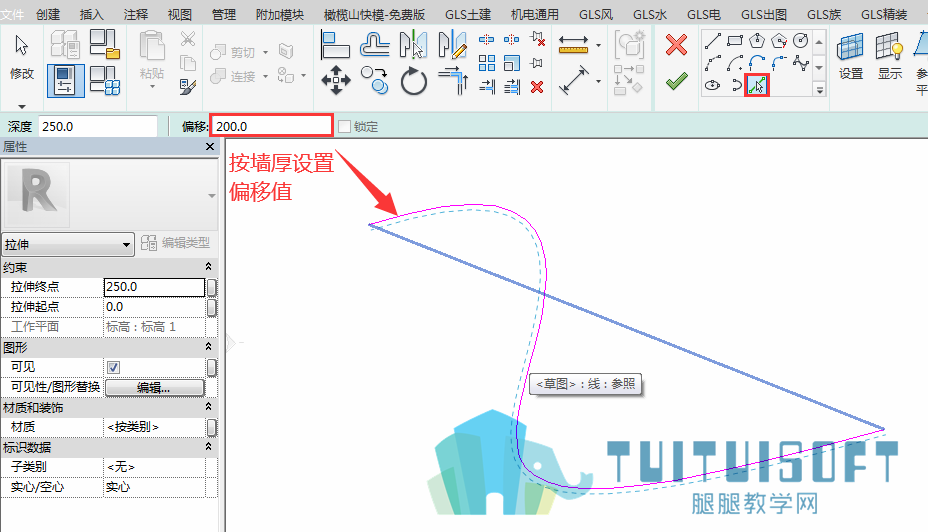Screen dimensions: 928x532
Task: Select the Pick Lines draw tool
Action: pos(757,86)
